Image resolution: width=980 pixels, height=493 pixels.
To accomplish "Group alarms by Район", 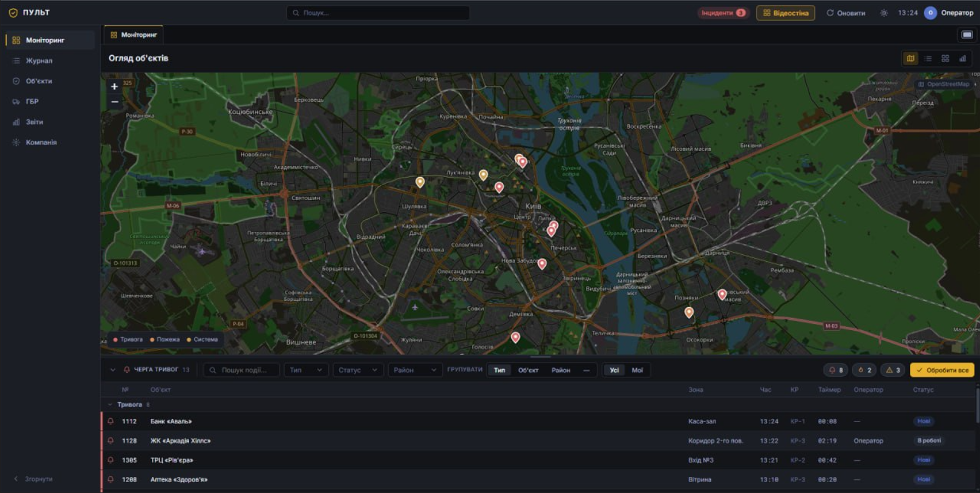I will 561,370.
